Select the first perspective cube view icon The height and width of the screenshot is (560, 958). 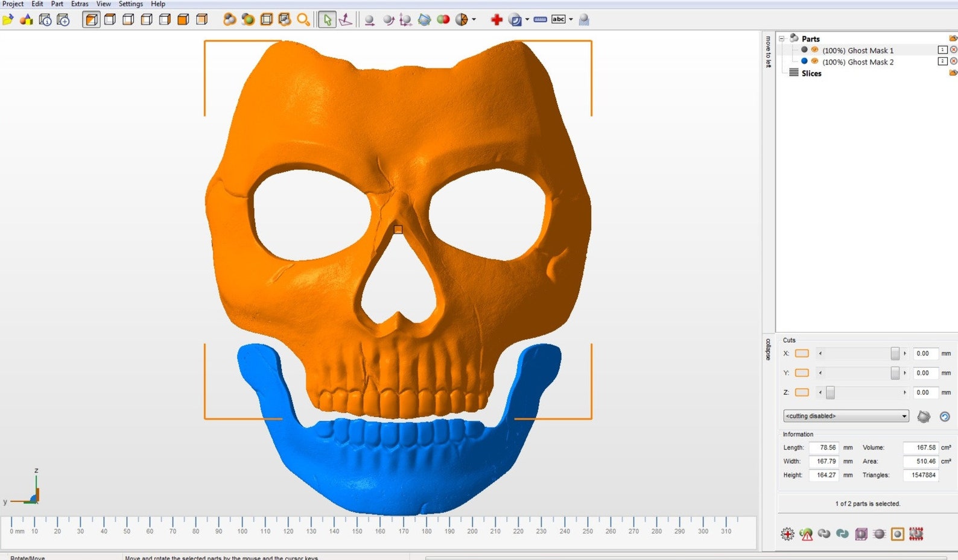tap(91, 20)
